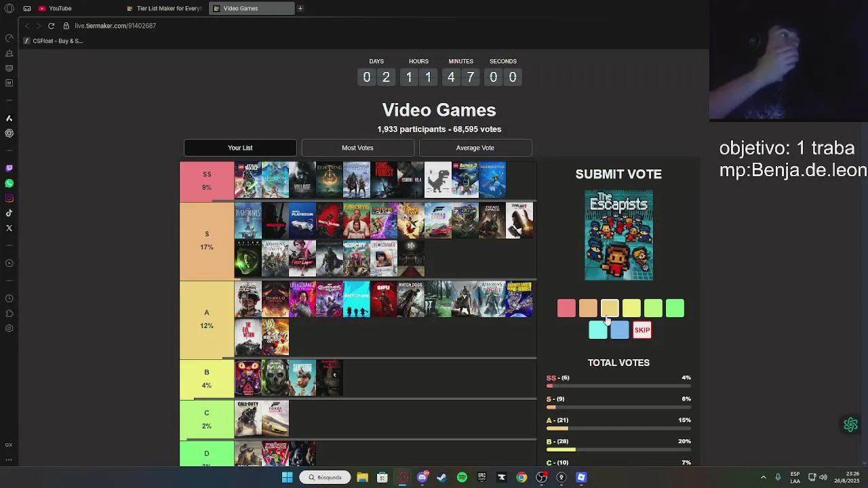Open Instagram in the browser sidebar

click(9, 198)
